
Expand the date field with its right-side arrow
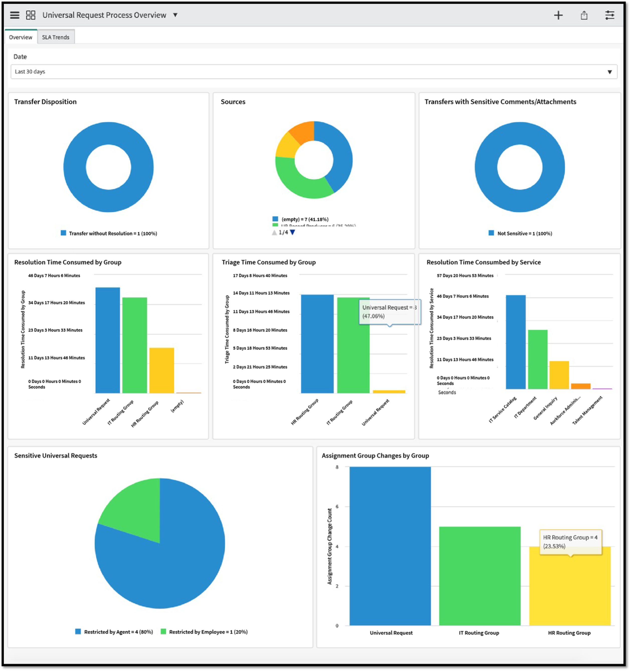click(610, 71)
